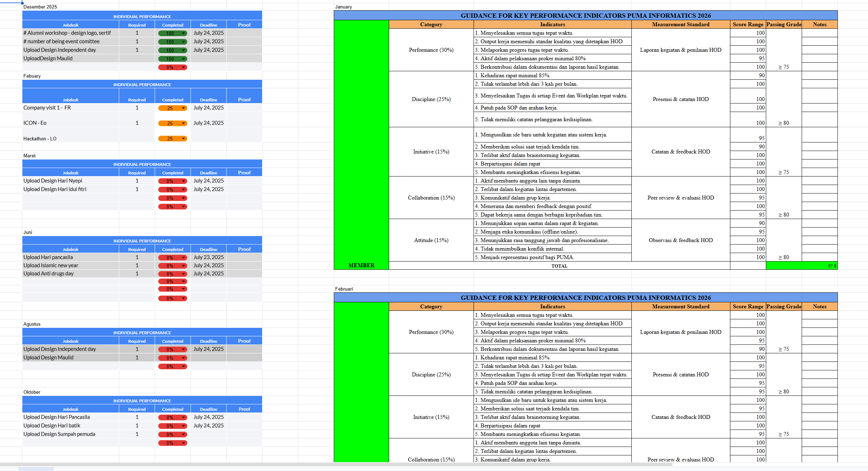
Task: Select the Upload Design Independent day cell in Desember table
Action: (x=71, y=50)
